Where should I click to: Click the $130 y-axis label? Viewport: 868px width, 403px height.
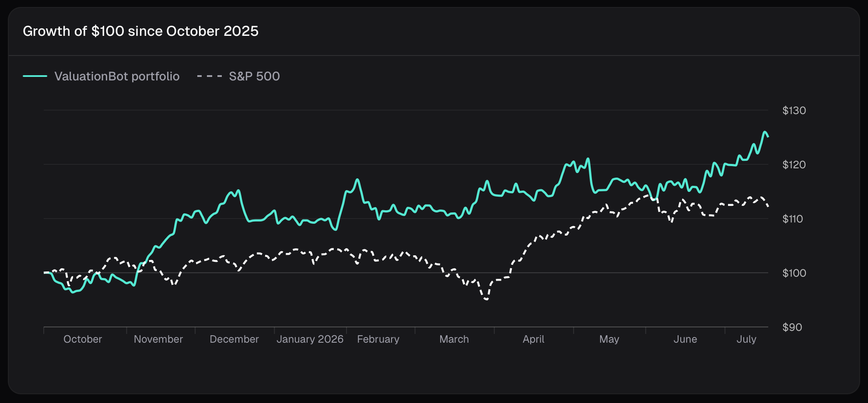pyautogui.click(x=794, y=111)
